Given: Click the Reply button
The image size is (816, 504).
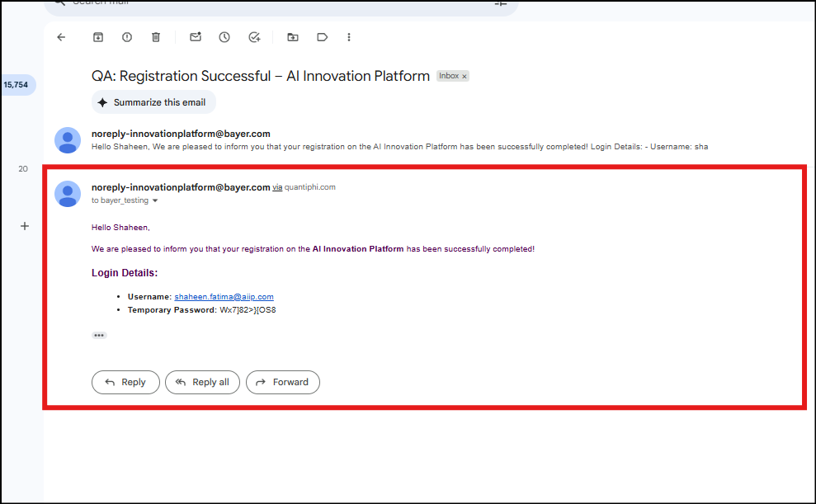Looking at the screenshot, I should [x=125, y=382].
